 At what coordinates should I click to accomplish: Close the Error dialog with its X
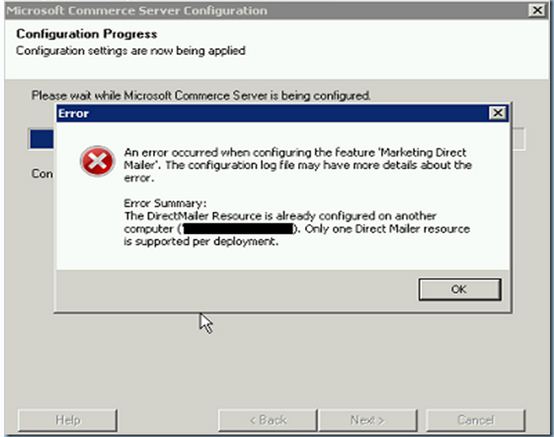click(x=498, y=113)
